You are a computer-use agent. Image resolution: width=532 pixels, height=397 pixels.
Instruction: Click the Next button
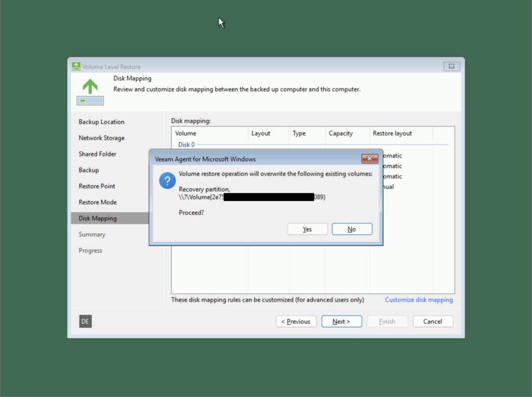click(x=341, y=321)
